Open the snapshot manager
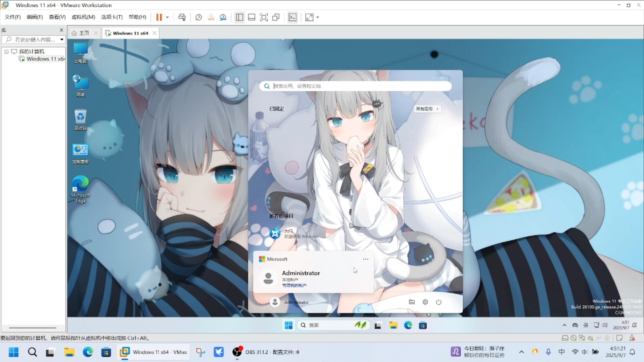Image resolution: width=644 pixels, height=362 pixels. pyautogui.click(x=223, y=17)
